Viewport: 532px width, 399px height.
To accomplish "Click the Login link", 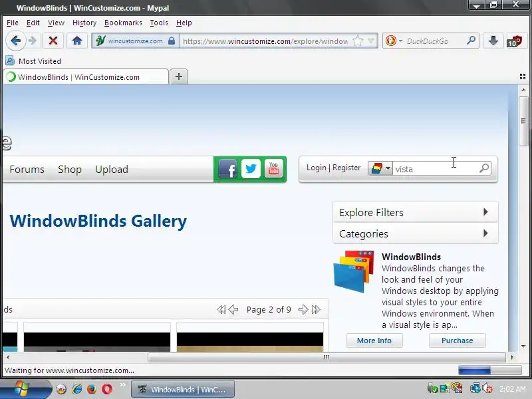I will [x=317, y=168].
